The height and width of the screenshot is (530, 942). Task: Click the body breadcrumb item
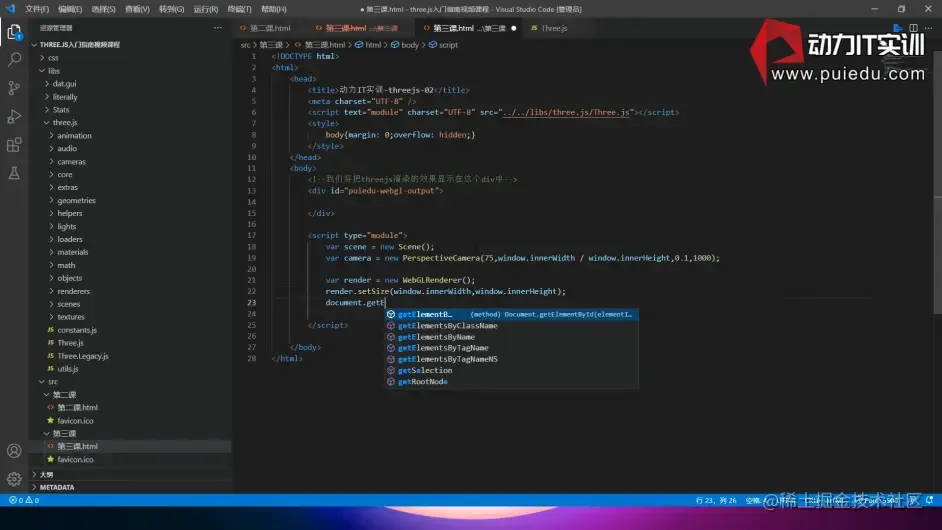[x=409, y=45]
